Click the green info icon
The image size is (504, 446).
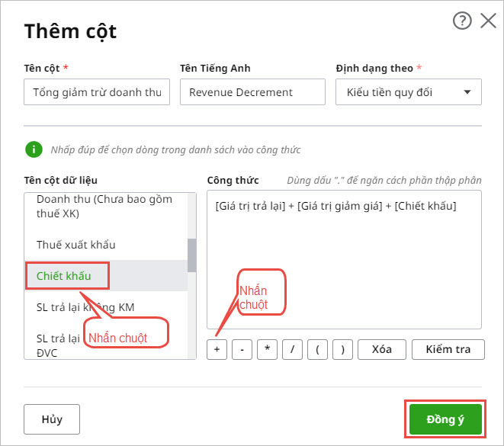tap(33, 149)
